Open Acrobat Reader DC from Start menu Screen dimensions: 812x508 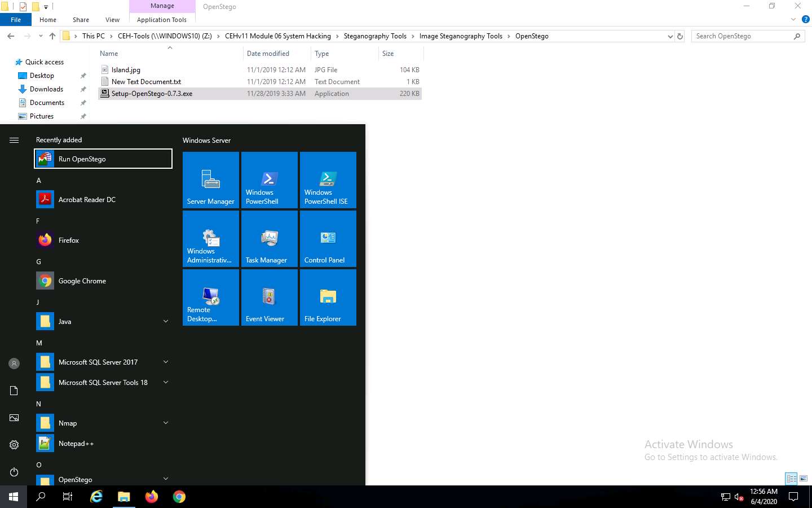(103, 199)
